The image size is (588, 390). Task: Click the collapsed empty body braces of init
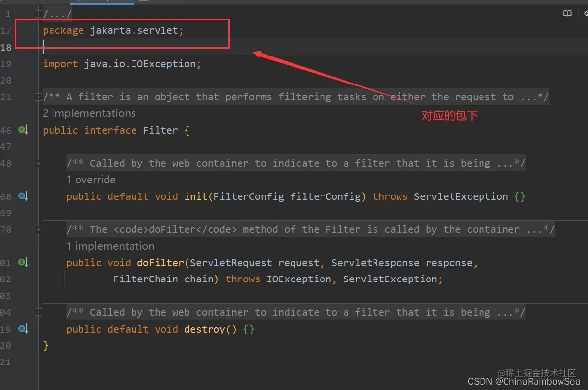tap(519, 196)
